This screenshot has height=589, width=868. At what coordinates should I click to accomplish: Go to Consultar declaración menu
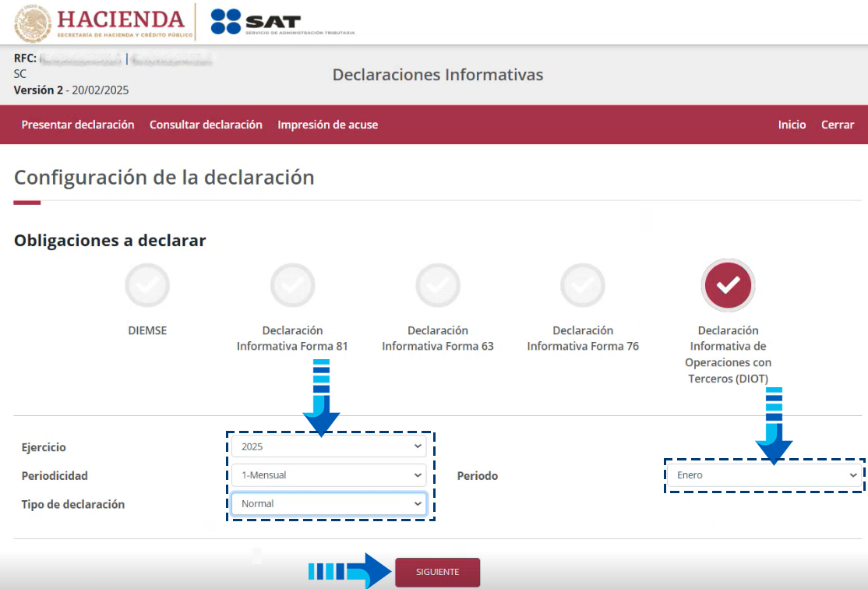[206, 125]
